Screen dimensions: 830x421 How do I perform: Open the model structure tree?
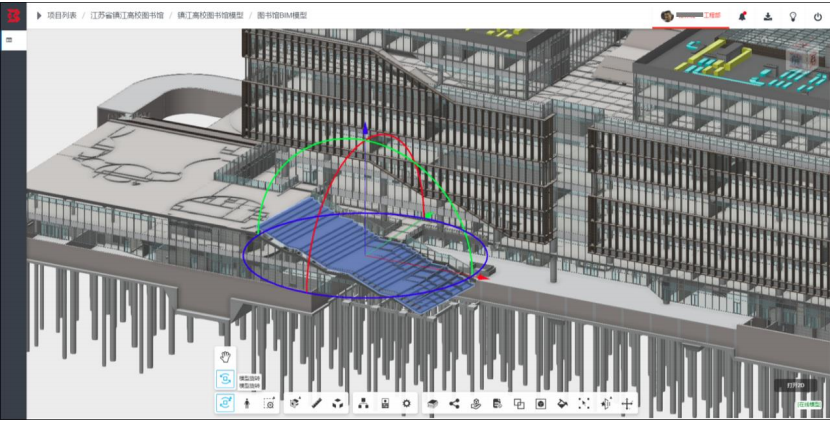pos(364,404)
